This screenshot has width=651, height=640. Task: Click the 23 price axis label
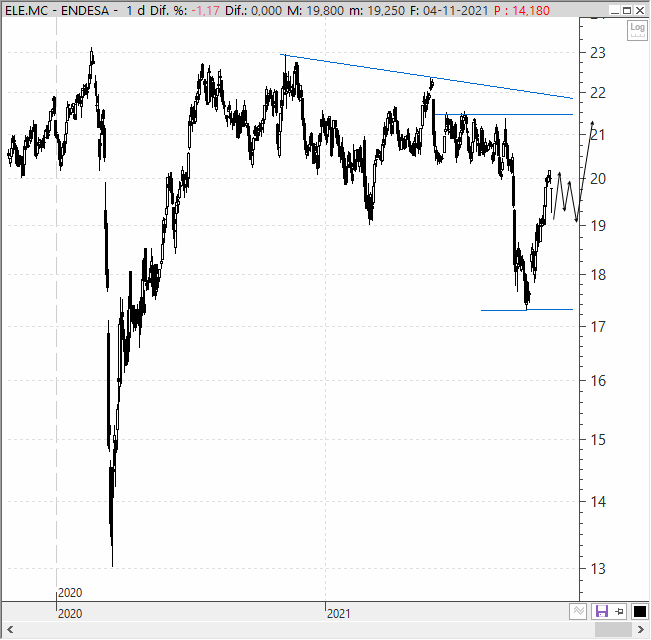coord(598,53)
